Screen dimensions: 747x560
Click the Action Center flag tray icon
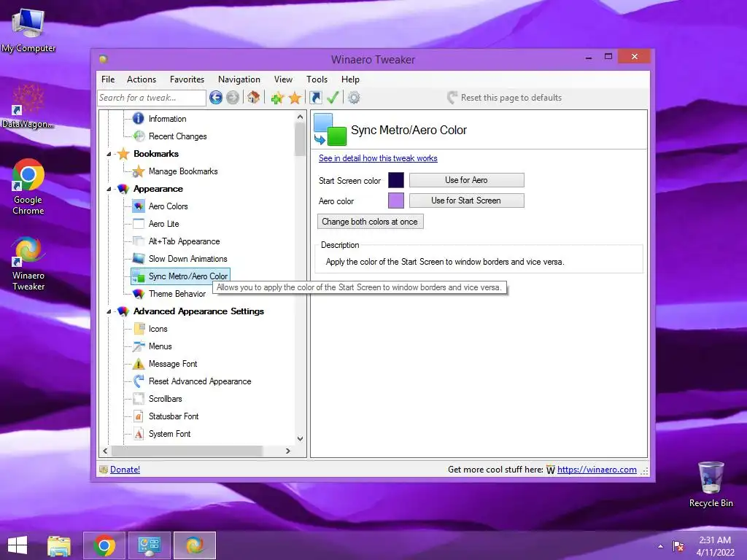point(678,546)
